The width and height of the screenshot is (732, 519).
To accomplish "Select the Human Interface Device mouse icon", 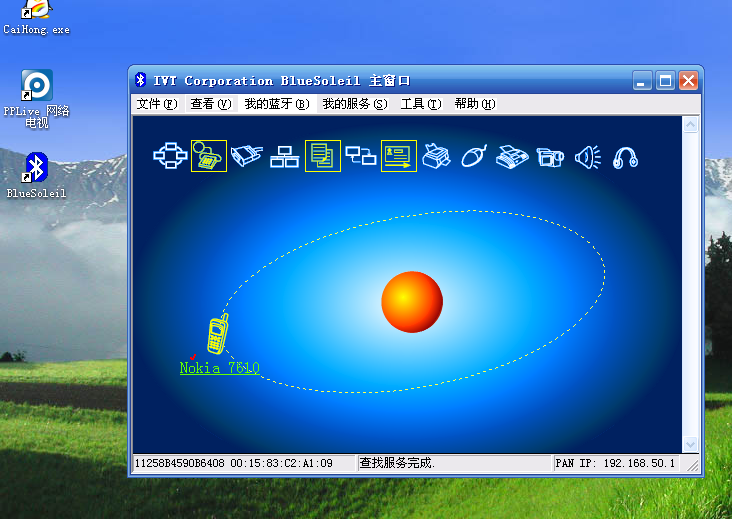I will point(474,156).
